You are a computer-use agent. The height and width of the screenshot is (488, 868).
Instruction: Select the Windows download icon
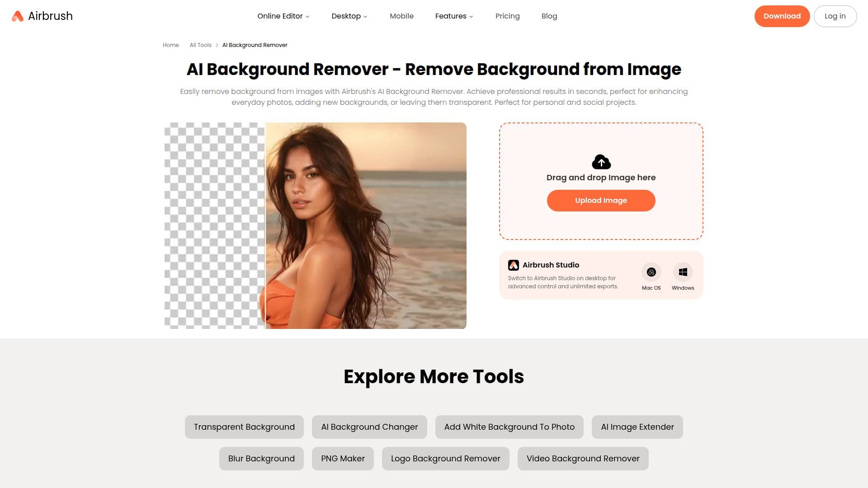(683, 272)
